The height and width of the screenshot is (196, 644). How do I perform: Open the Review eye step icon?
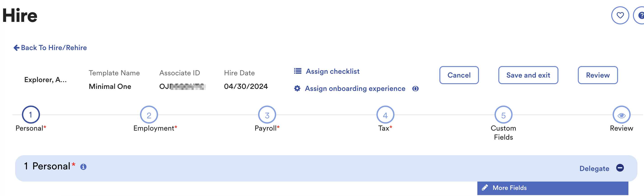621,115
